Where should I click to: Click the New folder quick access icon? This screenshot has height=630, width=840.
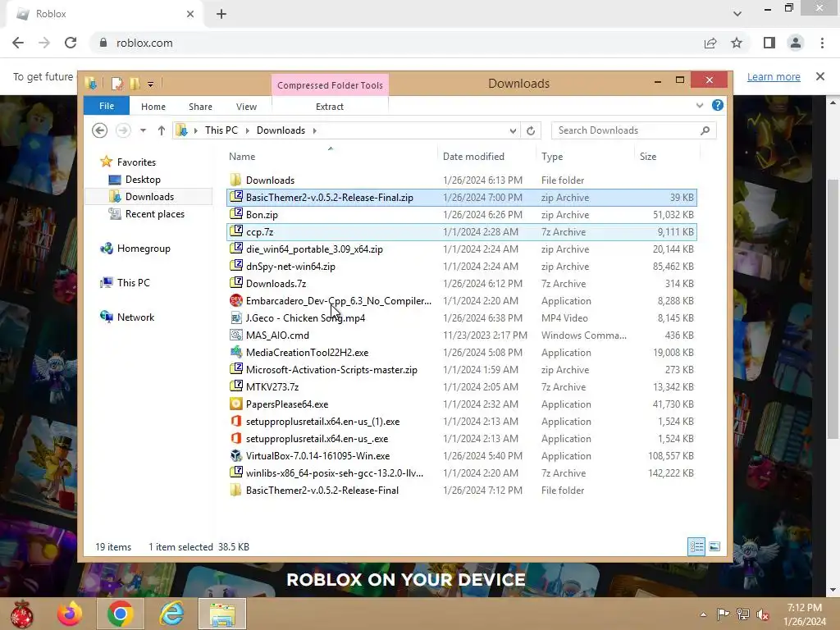click(135, 84)
